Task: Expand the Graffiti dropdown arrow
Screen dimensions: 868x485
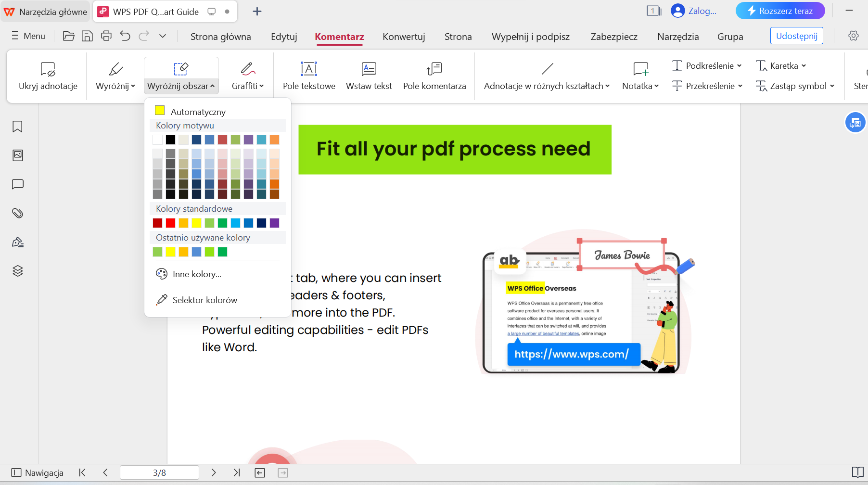Action: tap(262, 86)
